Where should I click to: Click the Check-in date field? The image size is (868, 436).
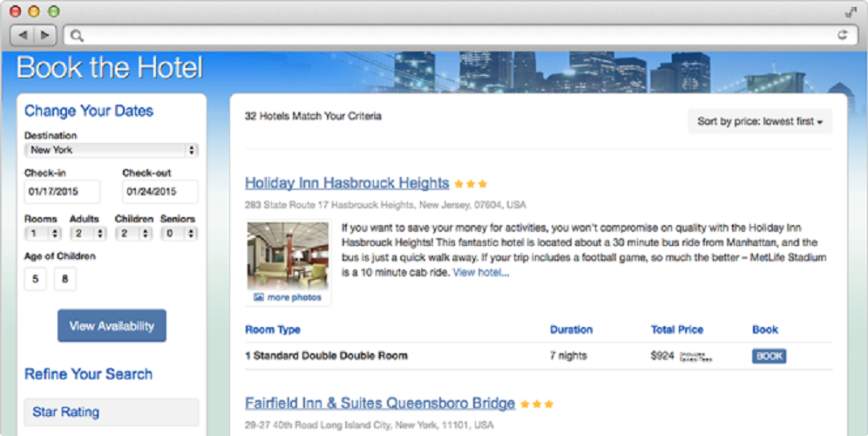pyautogui.click(x=62, y=192)
